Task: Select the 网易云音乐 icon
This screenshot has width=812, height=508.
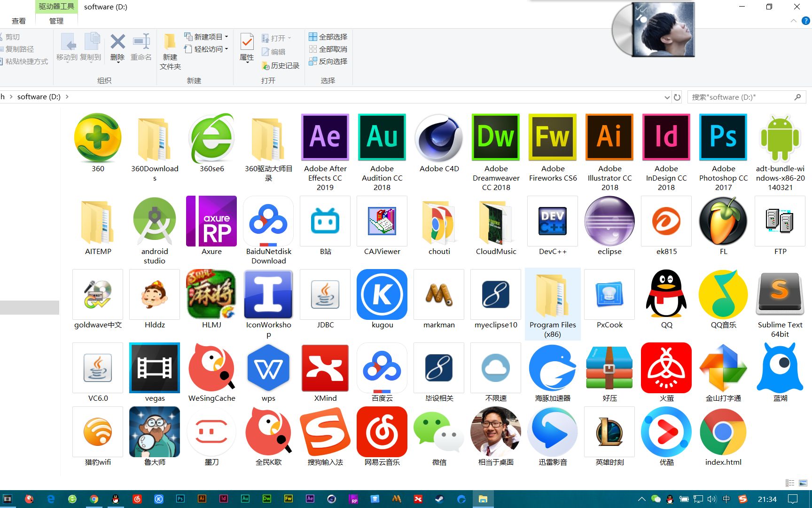Action: pyautogui.click(x=382, y=432)
